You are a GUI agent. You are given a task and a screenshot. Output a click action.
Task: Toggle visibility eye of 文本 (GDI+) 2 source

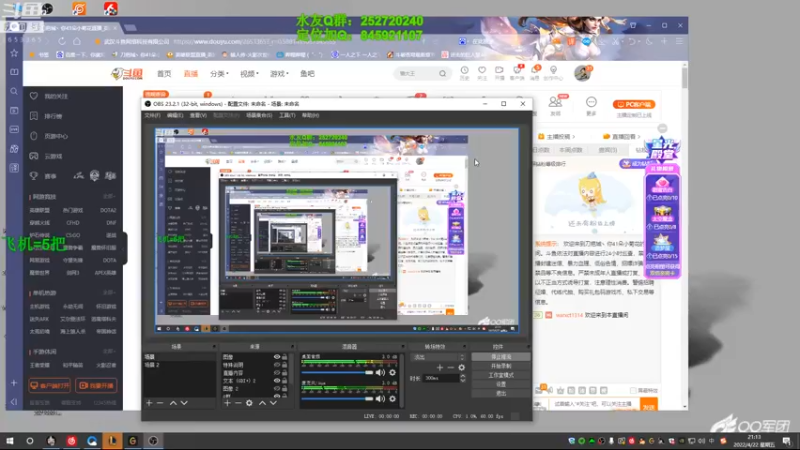pos(277,381)
